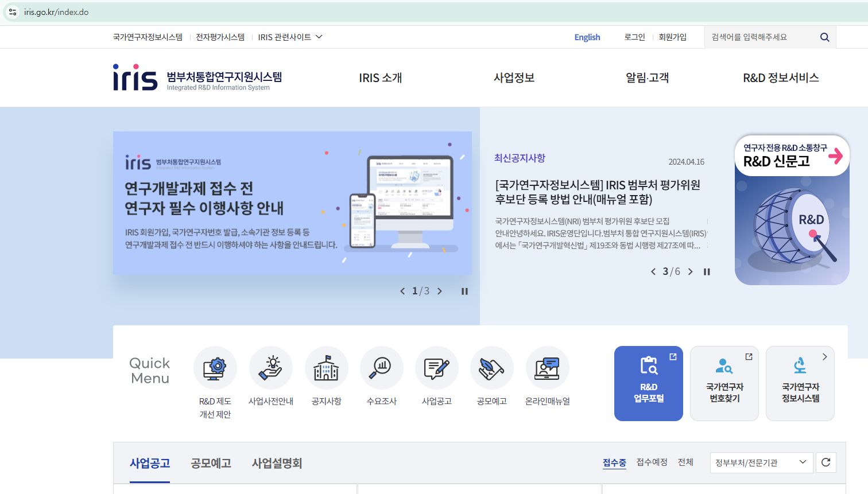Open the 공지사항 quick menu icon
Image resolution: width=868 pixels, height=494 pixels.
[326, 368]
